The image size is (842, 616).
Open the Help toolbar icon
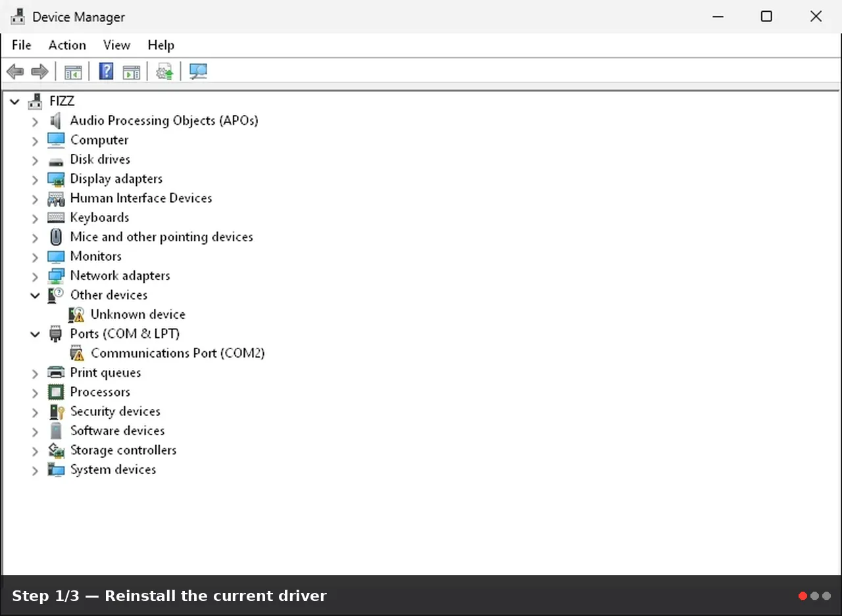106,71
